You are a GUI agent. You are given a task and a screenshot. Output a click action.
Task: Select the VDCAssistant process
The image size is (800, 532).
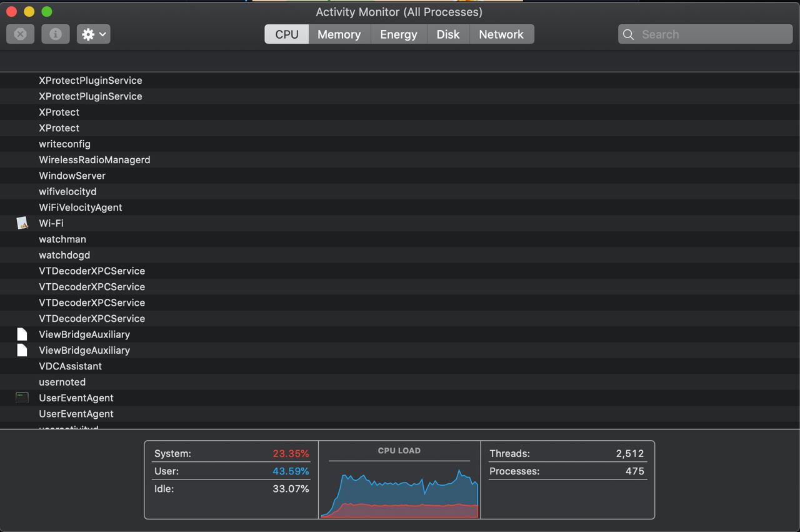click(400, 366)
